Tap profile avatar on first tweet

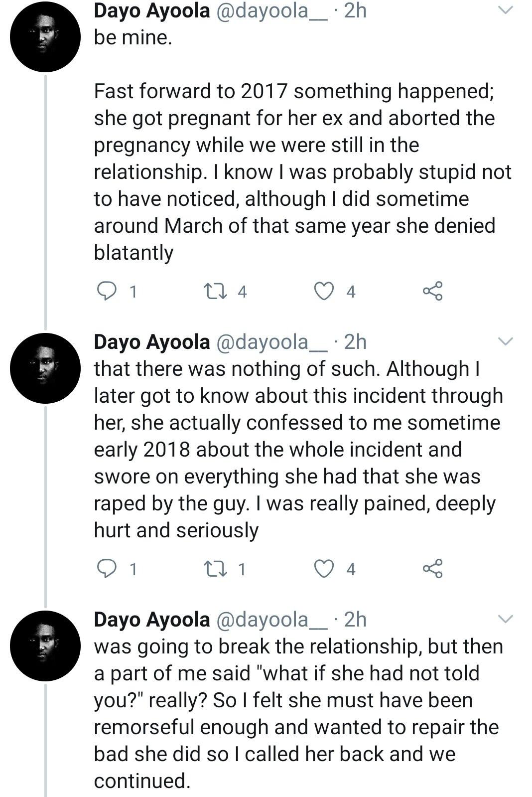[45, 37]
